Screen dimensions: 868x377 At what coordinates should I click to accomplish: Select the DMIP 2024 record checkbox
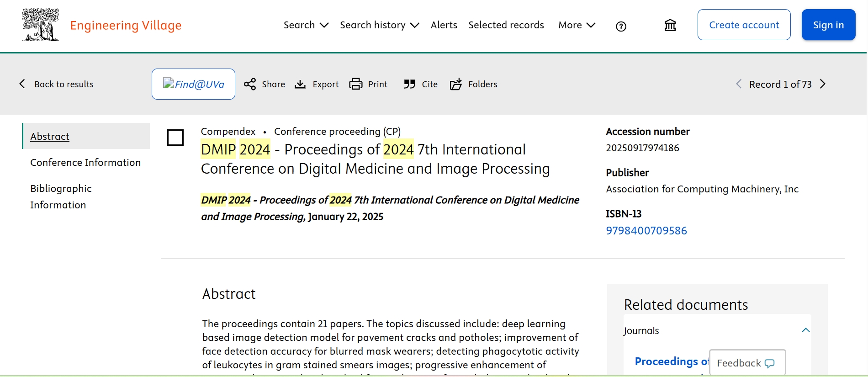(x=175, y=138)
